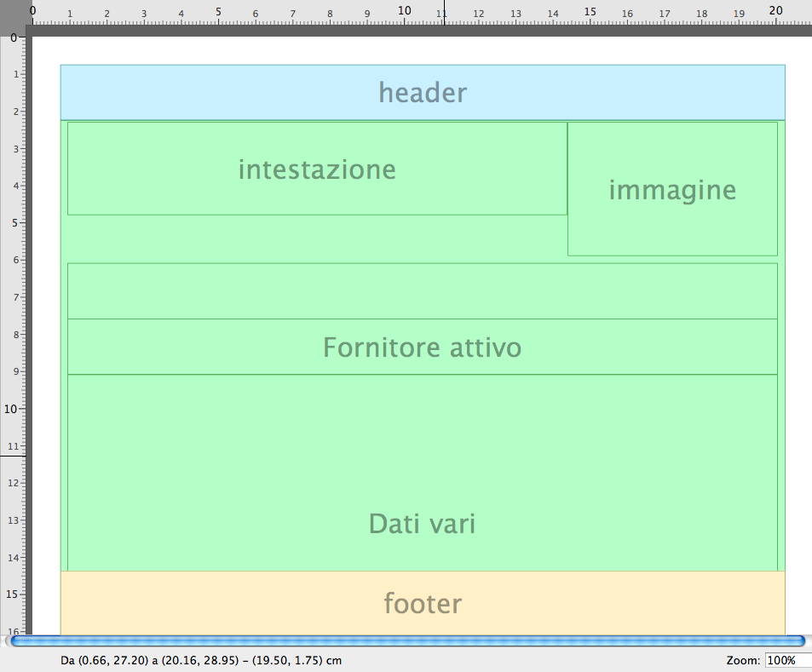Select the footer section

pos(423,603)
